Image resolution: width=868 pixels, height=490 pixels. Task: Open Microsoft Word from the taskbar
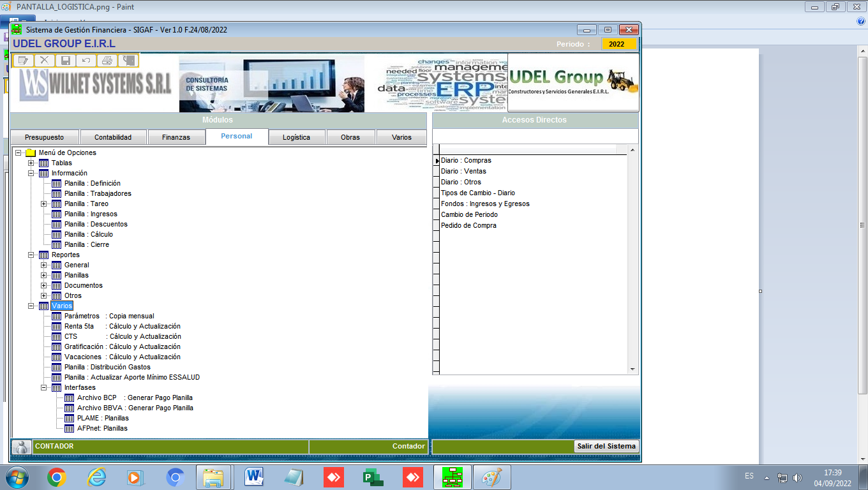(x=254, y=477)
